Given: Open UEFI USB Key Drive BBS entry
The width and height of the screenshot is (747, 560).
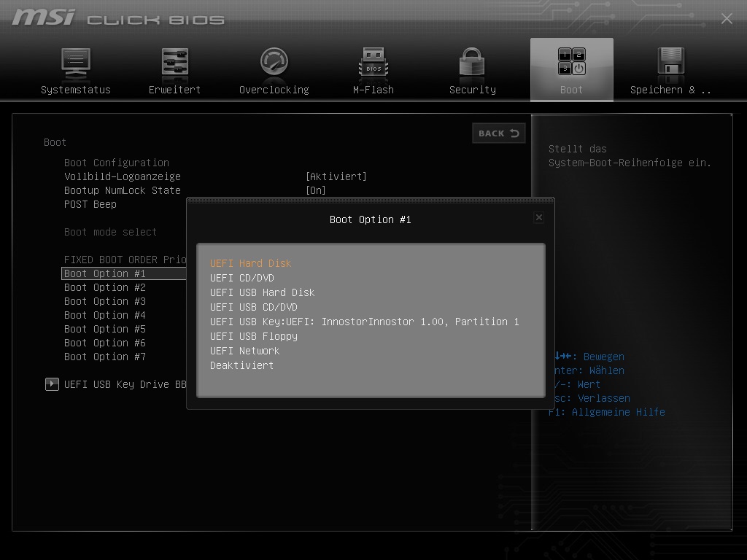Looking at the screenshot, I should tap(125, 384).
